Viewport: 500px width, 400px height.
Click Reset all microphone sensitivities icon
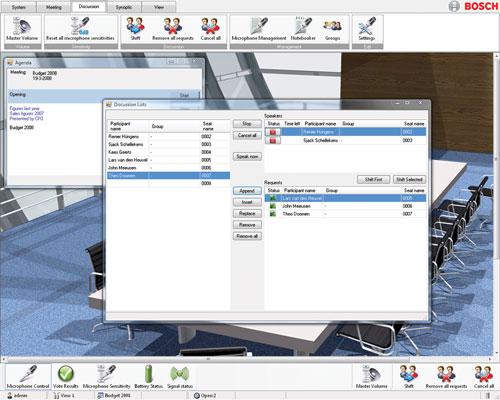80,29
